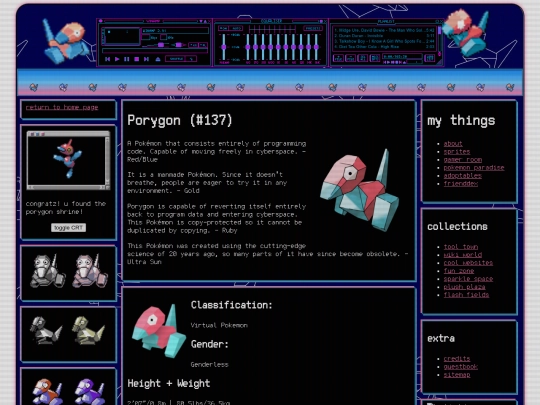Click the playlist REM button

point(350,58)
